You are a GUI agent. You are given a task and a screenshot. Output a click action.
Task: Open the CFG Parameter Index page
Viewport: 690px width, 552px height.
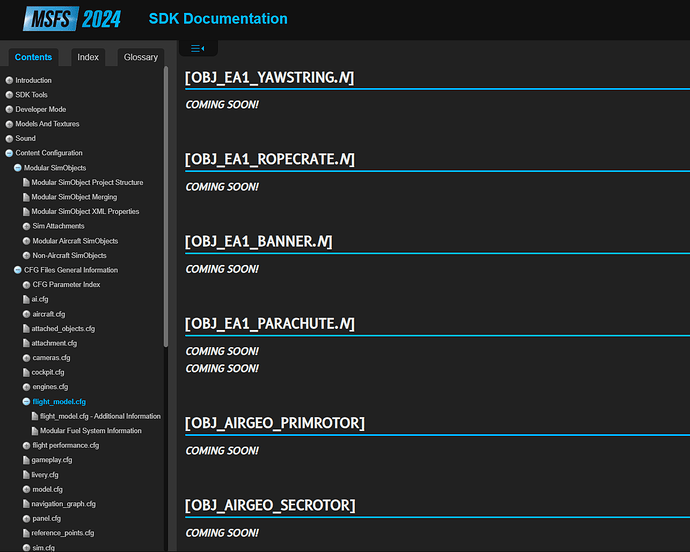(66, 285)
